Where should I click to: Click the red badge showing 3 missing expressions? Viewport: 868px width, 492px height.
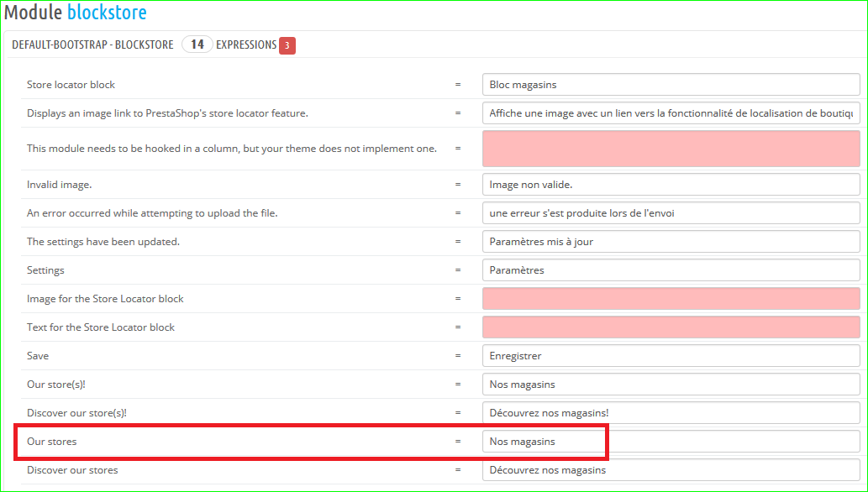[x=287, y=45]
